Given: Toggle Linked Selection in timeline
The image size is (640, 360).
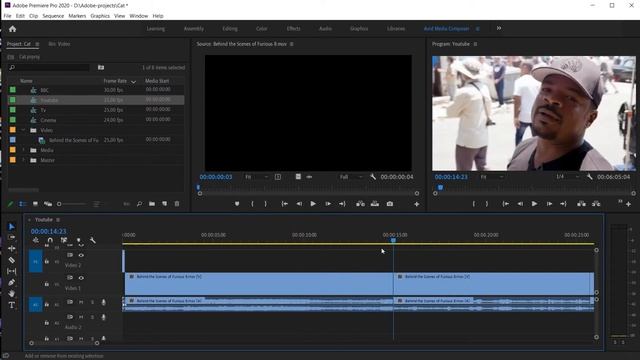Looking at the screenshot, I should pyautogui.click(x=64, y=240).
